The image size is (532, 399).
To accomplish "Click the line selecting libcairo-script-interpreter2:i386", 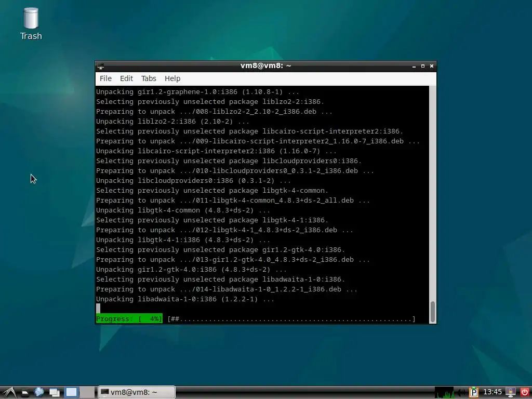I will [x=249, y=131].
